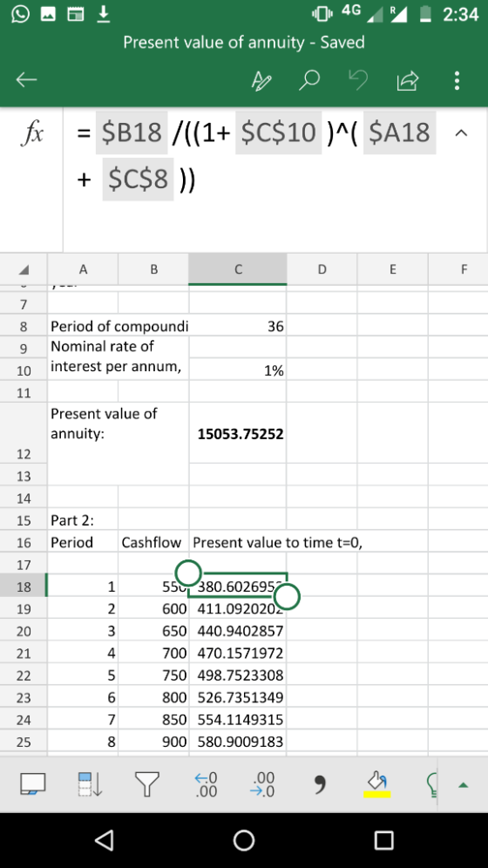The height and width of the screenshot is (868, 488).
Task: Expand the bottom ribbon with up arrow
Action: click(464, 784)
